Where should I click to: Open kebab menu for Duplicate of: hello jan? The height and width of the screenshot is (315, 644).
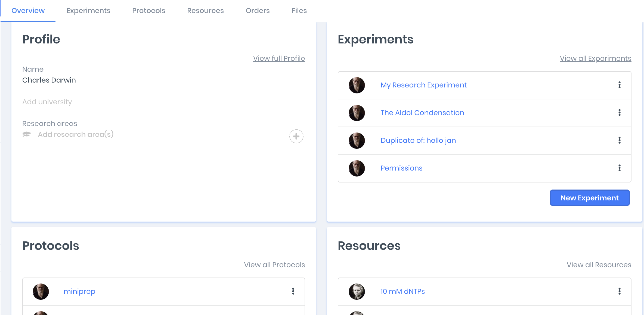click(x=619, y=140)
